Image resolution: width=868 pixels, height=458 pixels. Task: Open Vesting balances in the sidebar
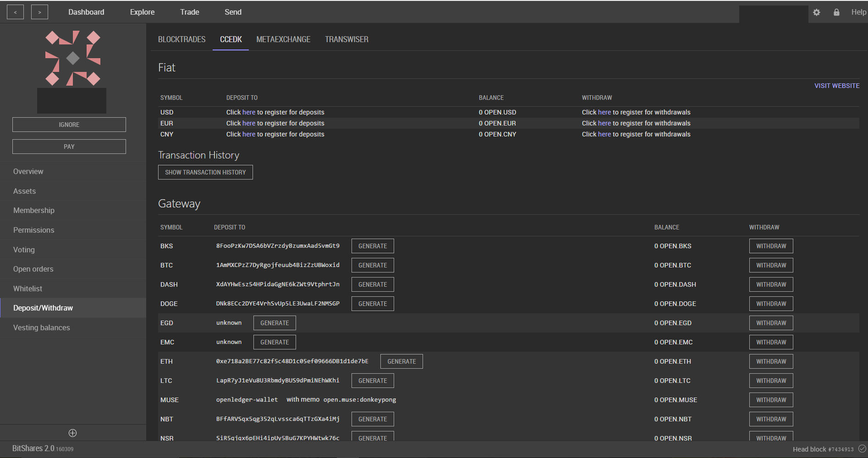pos(73,327)
